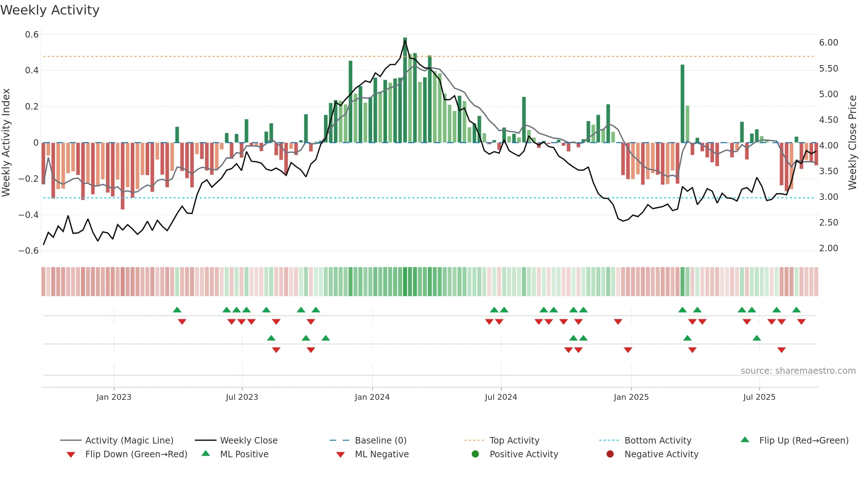This screenshot has height=488, width=868.
Task: Click the −0.6 left axis tick label
Action: click(29, 251)
